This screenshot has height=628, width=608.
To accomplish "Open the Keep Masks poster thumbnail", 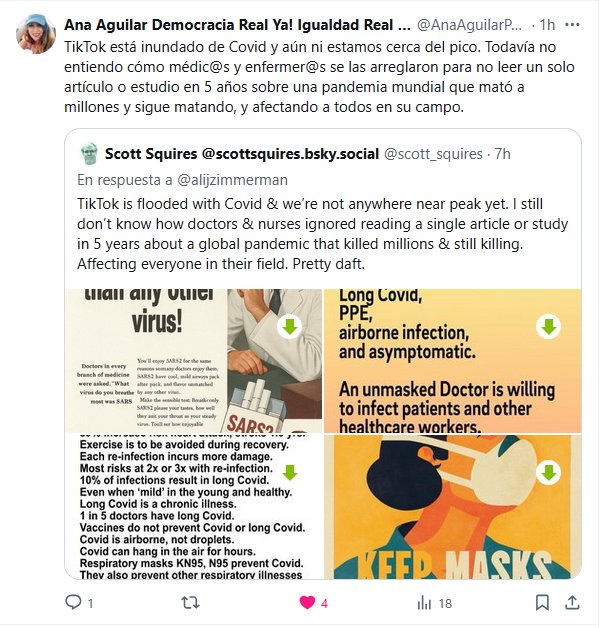I will [x=453, y=507].
